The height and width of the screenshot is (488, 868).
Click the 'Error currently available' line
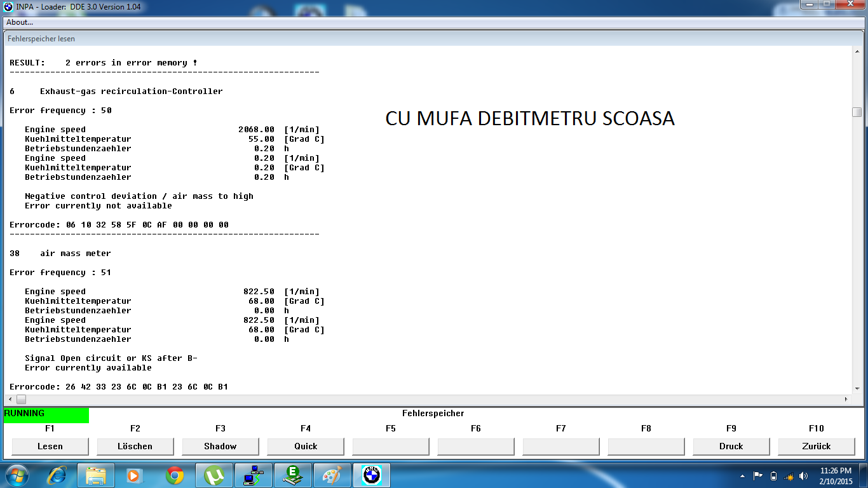click(88, 368)
